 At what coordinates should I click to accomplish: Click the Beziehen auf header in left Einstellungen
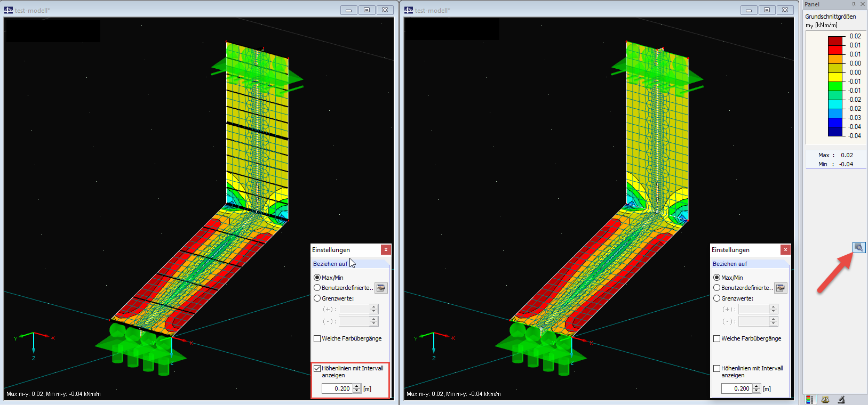(351, 264)
